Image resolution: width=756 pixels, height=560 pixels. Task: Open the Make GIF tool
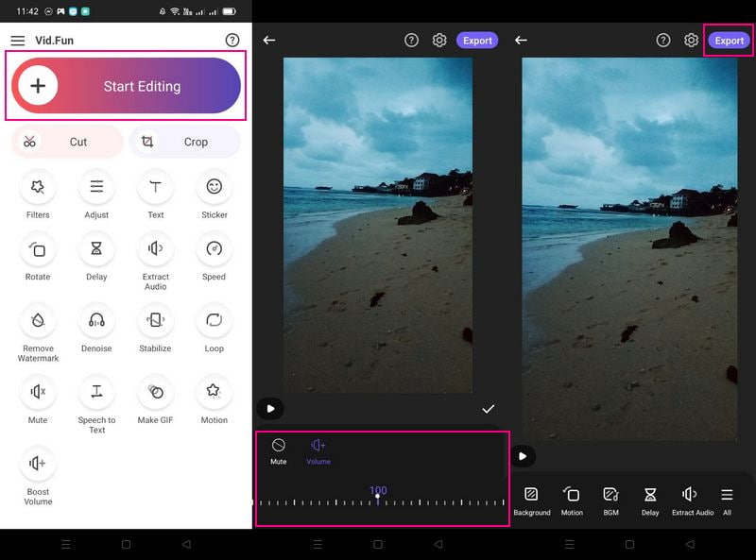coord(155,391)
